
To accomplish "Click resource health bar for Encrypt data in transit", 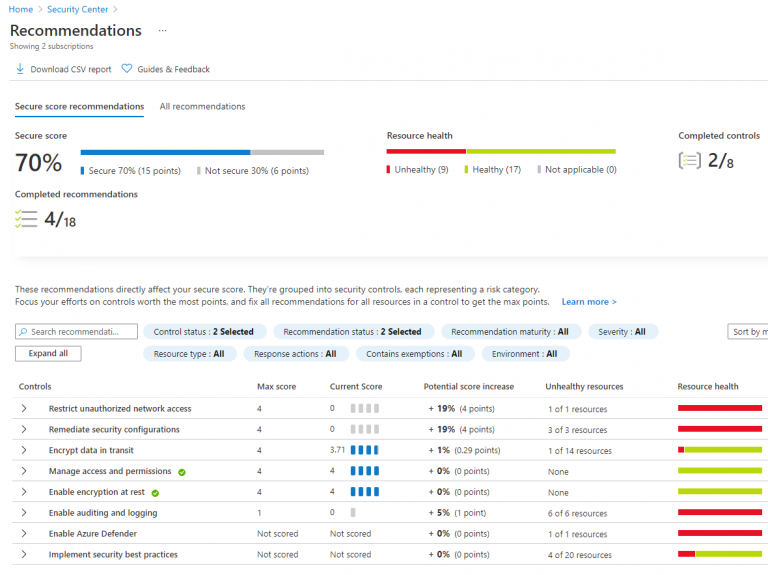I will 720,450.
